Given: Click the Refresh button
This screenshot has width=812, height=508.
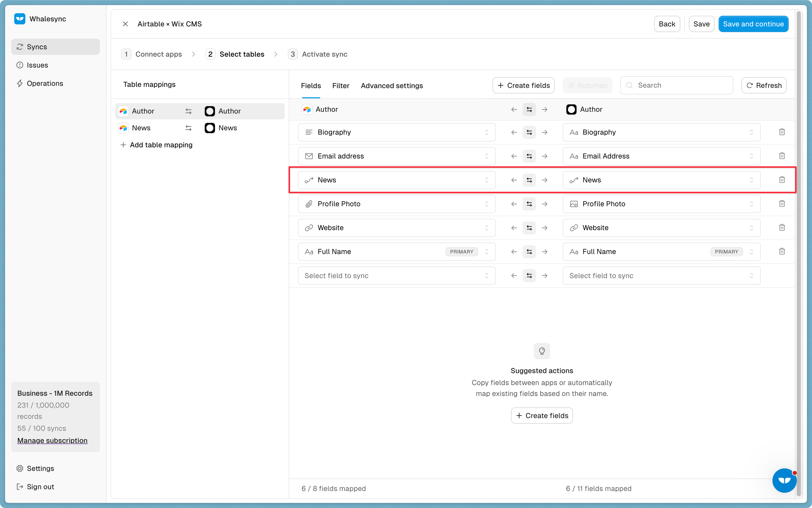Looking at the screenshot, I should [x=764, y=85].
